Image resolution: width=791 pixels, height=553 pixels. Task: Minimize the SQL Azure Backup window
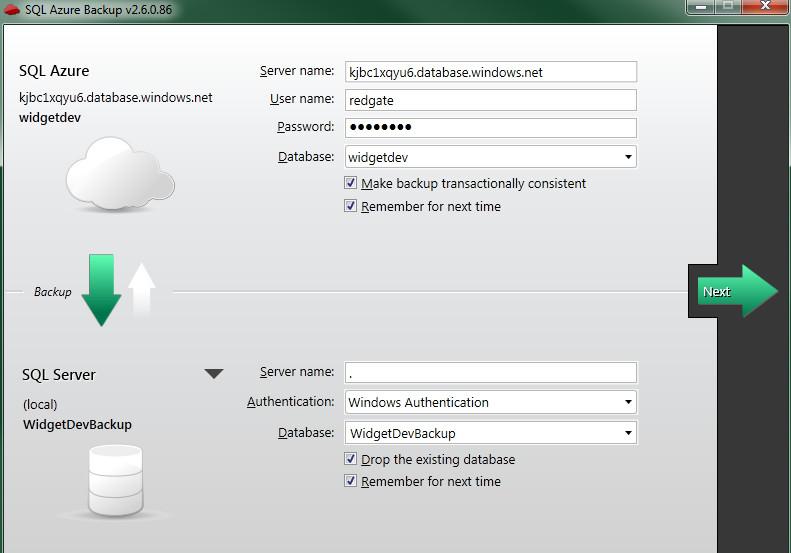[x=700, y=7]
